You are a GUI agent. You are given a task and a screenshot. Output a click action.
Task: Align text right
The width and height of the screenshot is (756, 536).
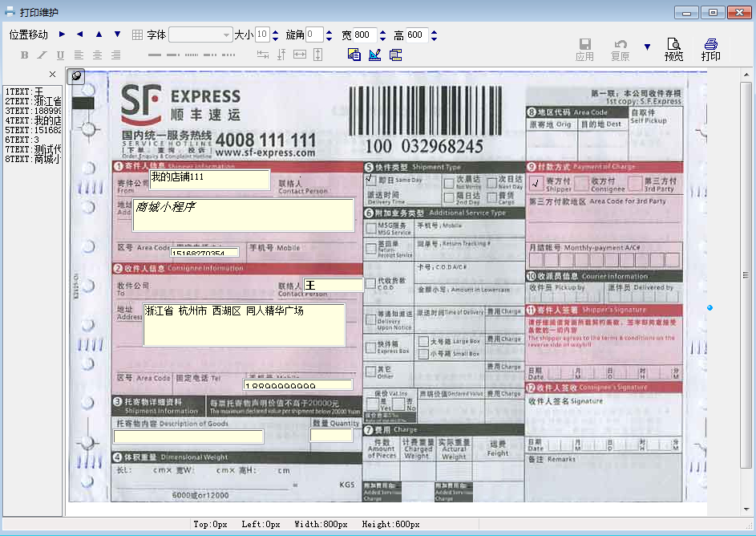point(115,55)
